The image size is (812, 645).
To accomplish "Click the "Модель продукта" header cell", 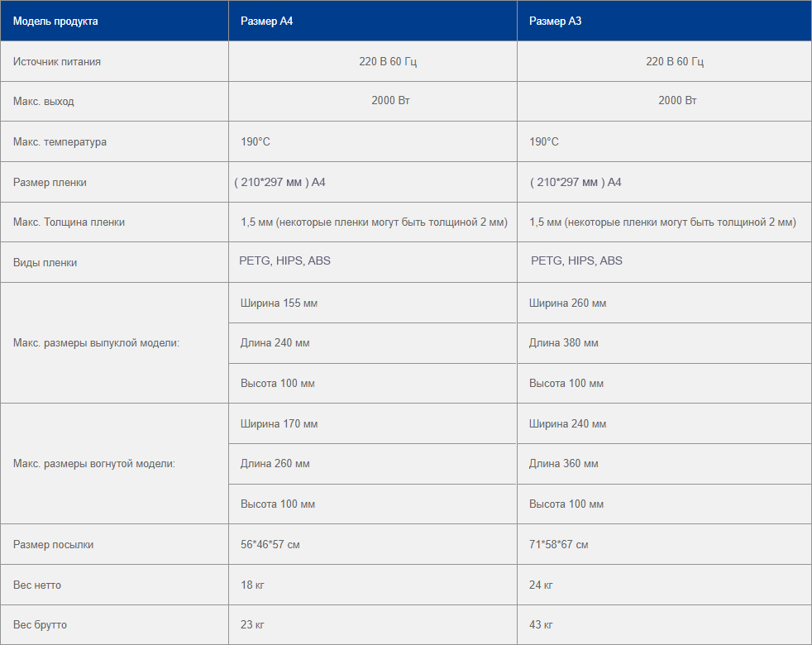I will 55,21.
